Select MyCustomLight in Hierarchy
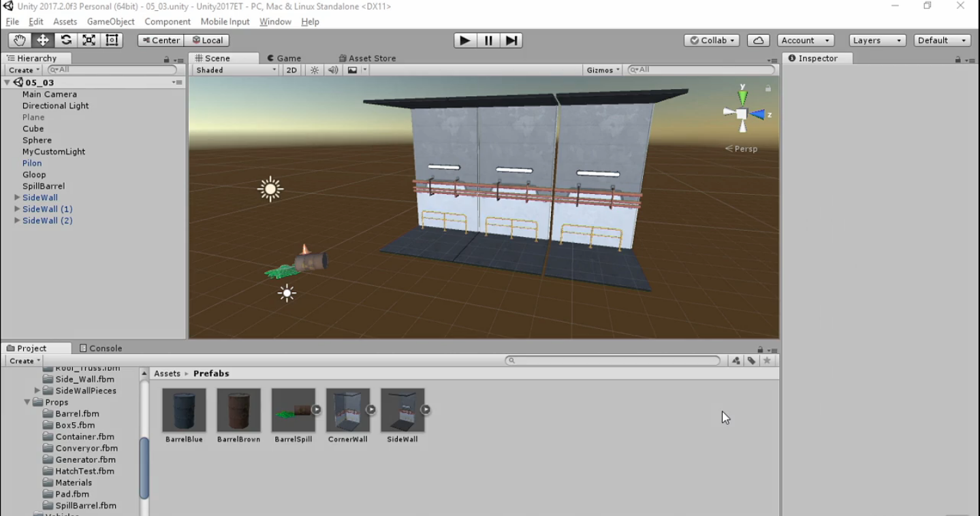 click(x=54, y=152)
